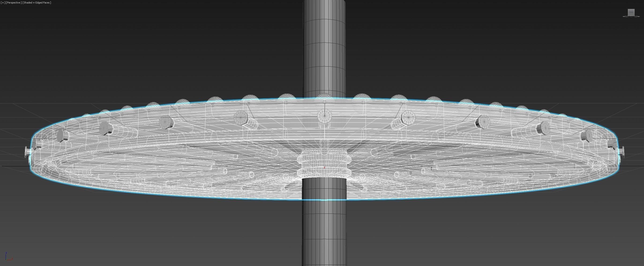Click the ViewCube compass ring
644x266 pixels.
pyautogui.click(x=631, y=16)
